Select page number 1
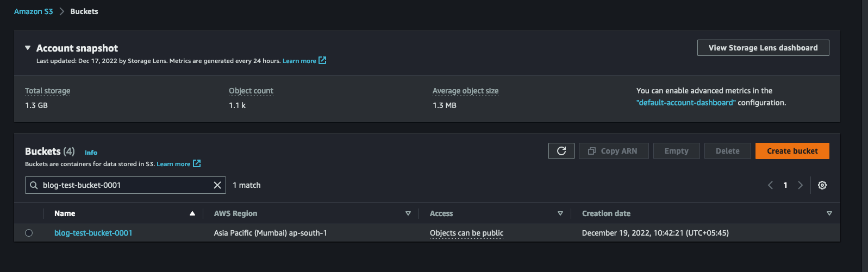The width and height of the screenshot is (868, 272). click(785, 185)
